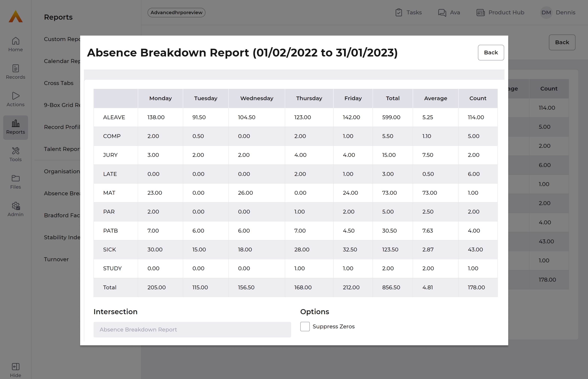Click SICK Friday value 32.50
The image size is (588, 379).
(x=350, y=250)
